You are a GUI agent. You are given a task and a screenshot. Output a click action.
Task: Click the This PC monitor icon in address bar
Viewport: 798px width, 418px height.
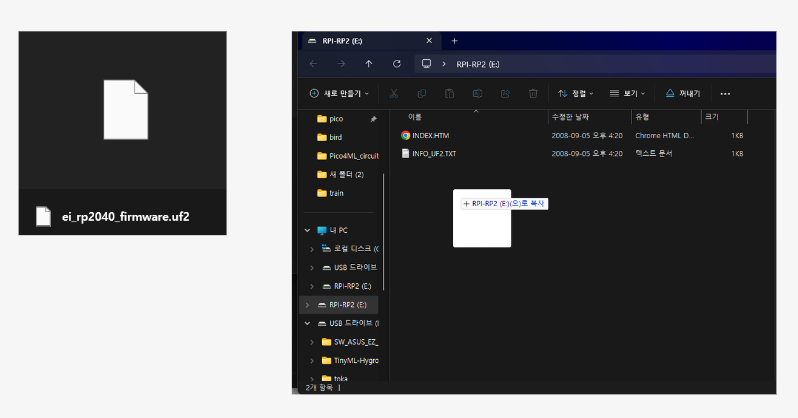[x=426, y=64]
